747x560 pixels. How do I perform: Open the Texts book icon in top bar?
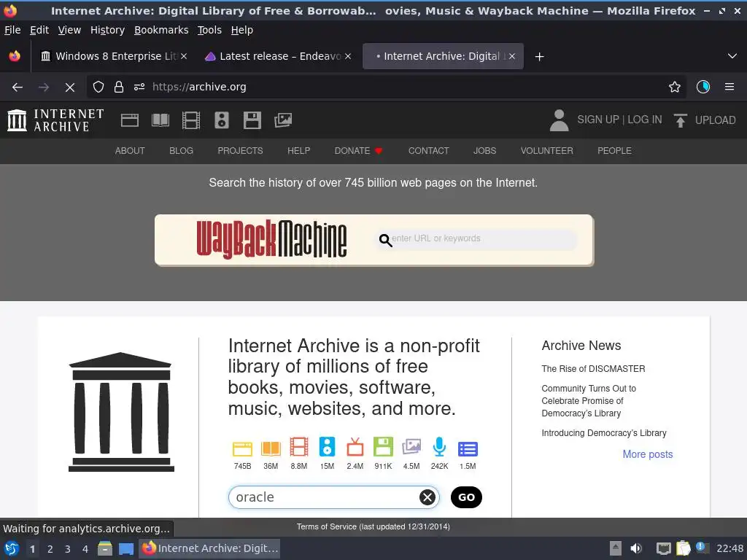click(x=160, y=120)
